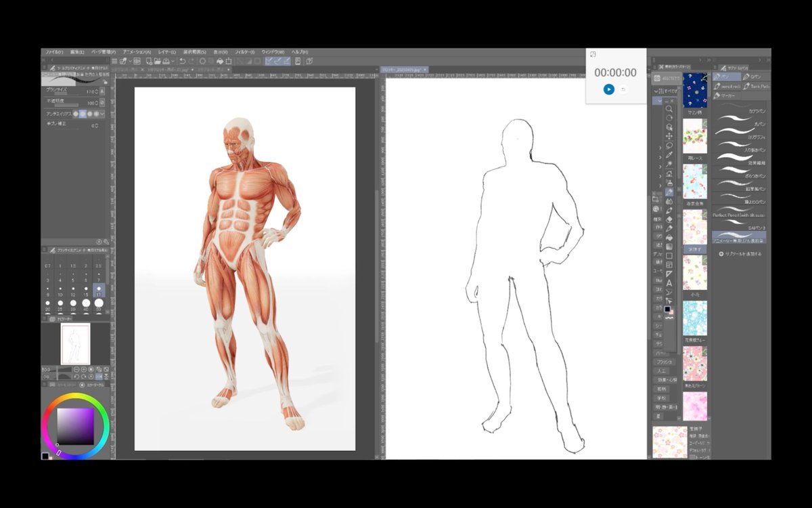Click the Redo icon in the command bar
The image size is (812, 508).
click(191, 61)
